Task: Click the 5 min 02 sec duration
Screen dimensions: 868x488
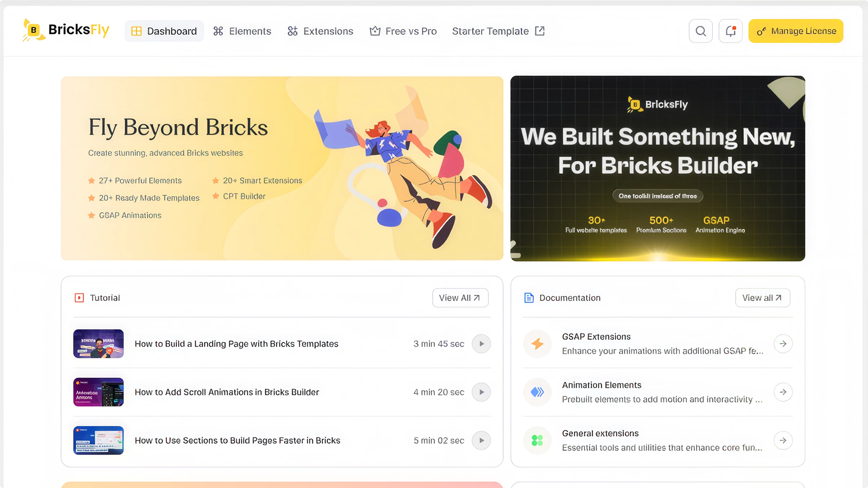Action: 439,441
